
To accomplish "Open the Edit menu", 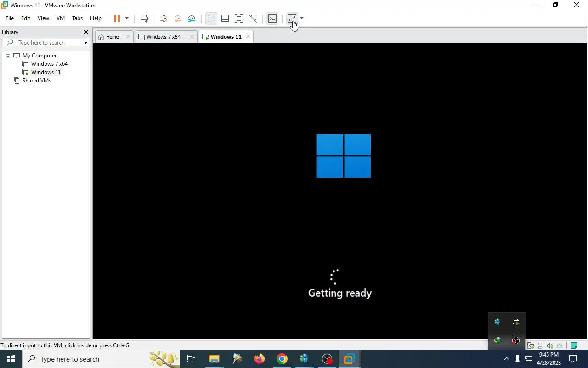I will coord(26,18).
